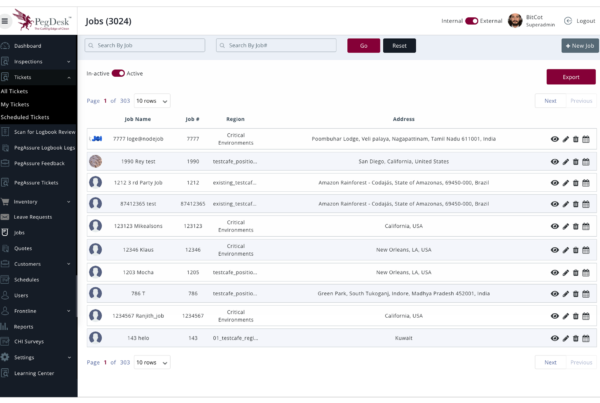The height and width of the screenshot is (403, 600).
Task: View job 1203 Mocha eye icon
Action: [554, 272]
